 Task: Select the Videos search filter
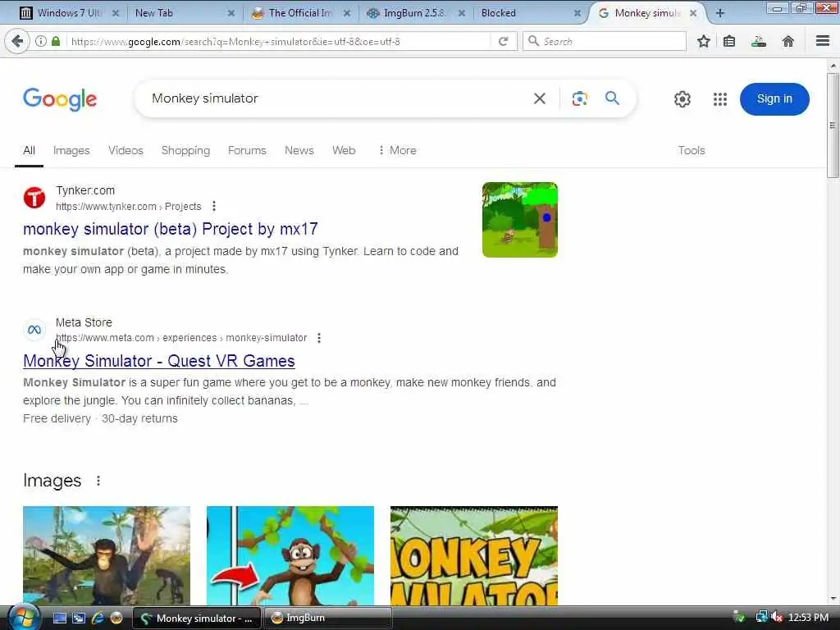coord(126,151)
